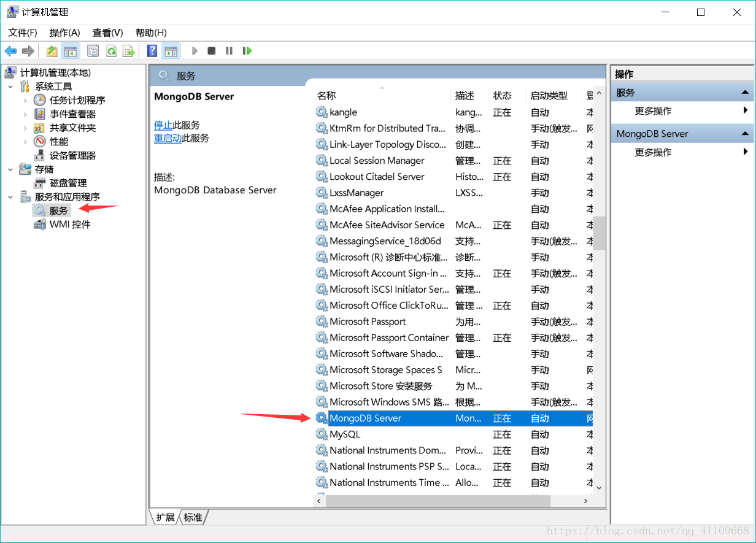Expand the 任务计划程序 tree node

25,100
